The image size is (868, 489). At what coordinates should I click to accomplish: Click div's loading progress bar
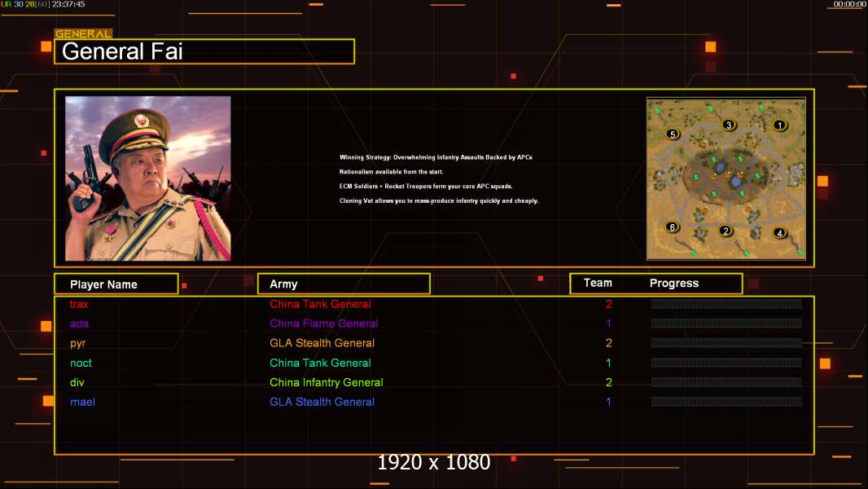(726, 382)
